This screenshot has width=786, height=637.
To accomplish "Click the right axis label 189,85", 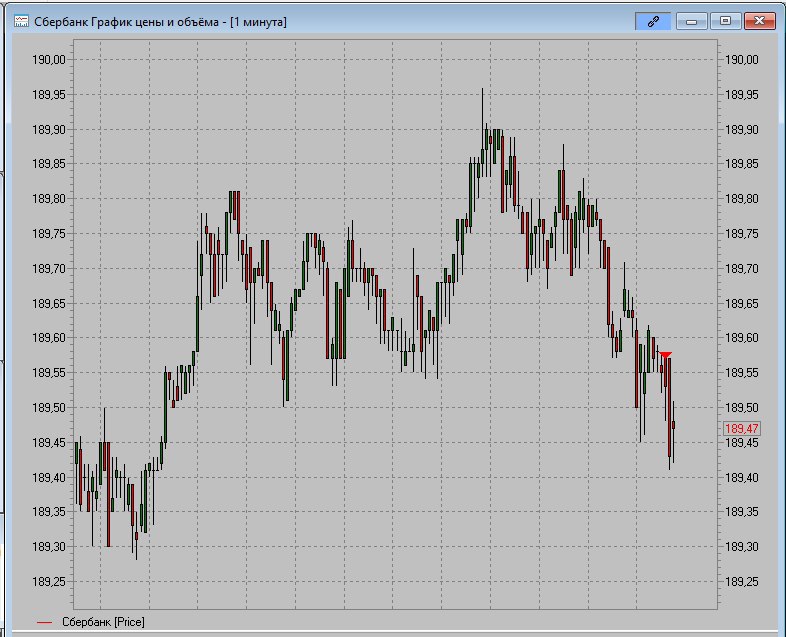I will 742,164.
